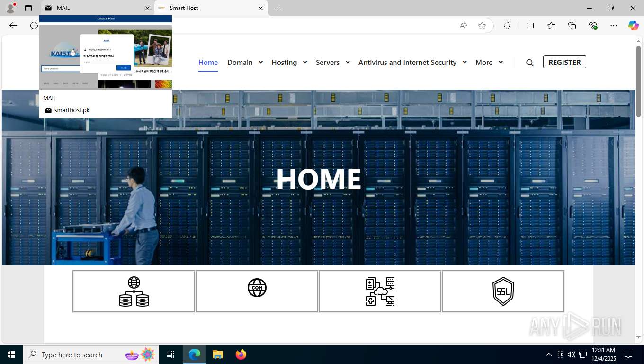Click the page vertical scrollbar thumb
Image resolution: width=644 pixels, height=364 pixels.
pyautogui.click(x=638, y=81)
